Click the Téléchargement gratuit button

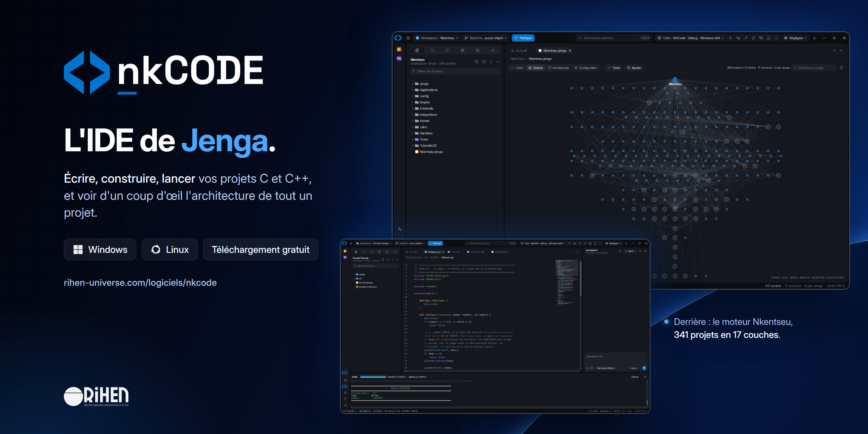click(x=260, y=249)
